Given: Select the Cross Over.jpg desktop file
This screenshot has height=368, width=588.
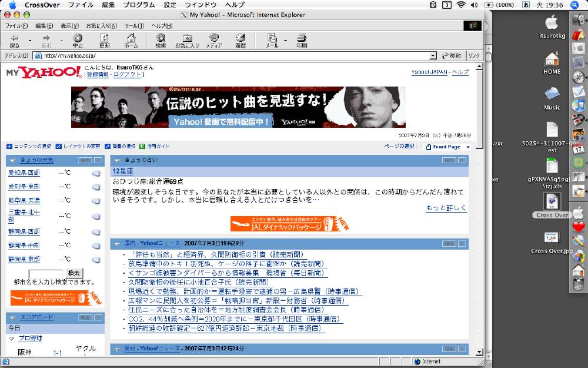Looking at the screenshot, I should click(552, 242).
